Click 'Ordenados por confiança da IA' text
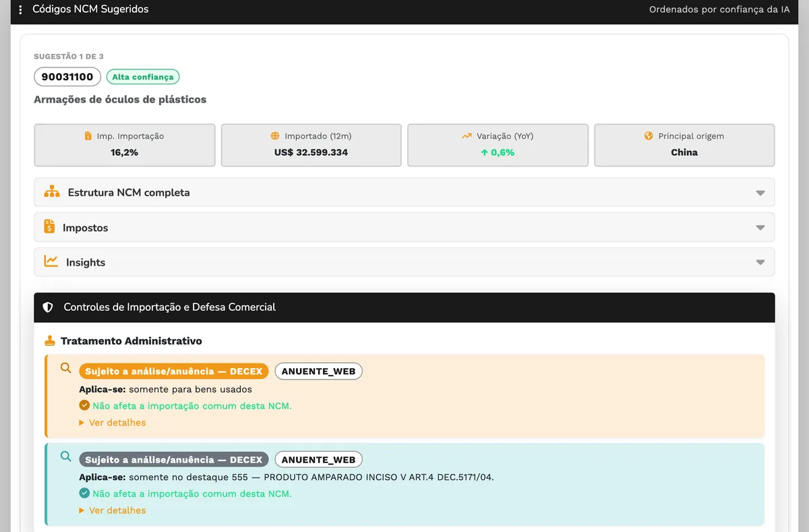This screenshot has height=532, width=809. (719, 9)
